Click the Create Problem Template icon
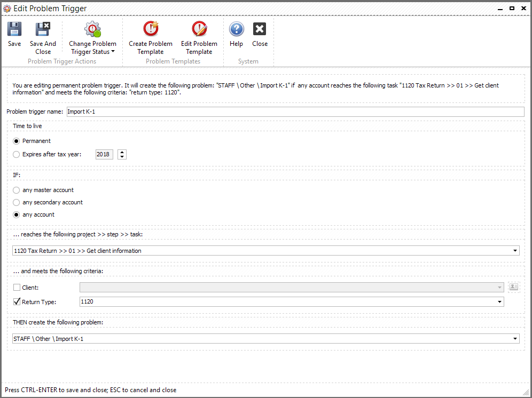The image size is (532, 398). click(x=151, y=29)
